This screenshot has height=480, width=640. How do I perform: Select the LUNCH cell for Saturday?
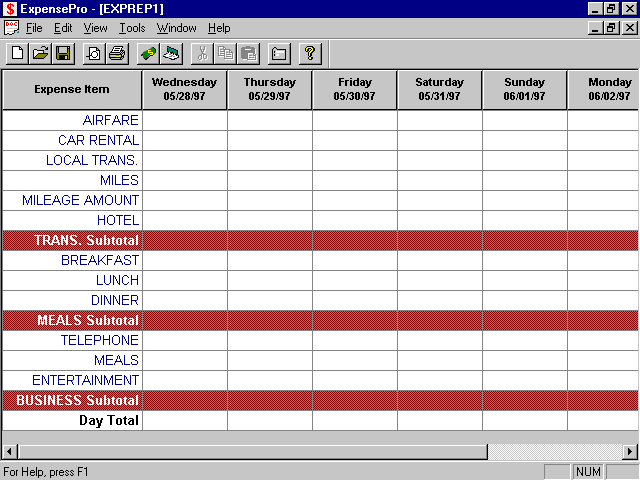(x=439, y=280)
